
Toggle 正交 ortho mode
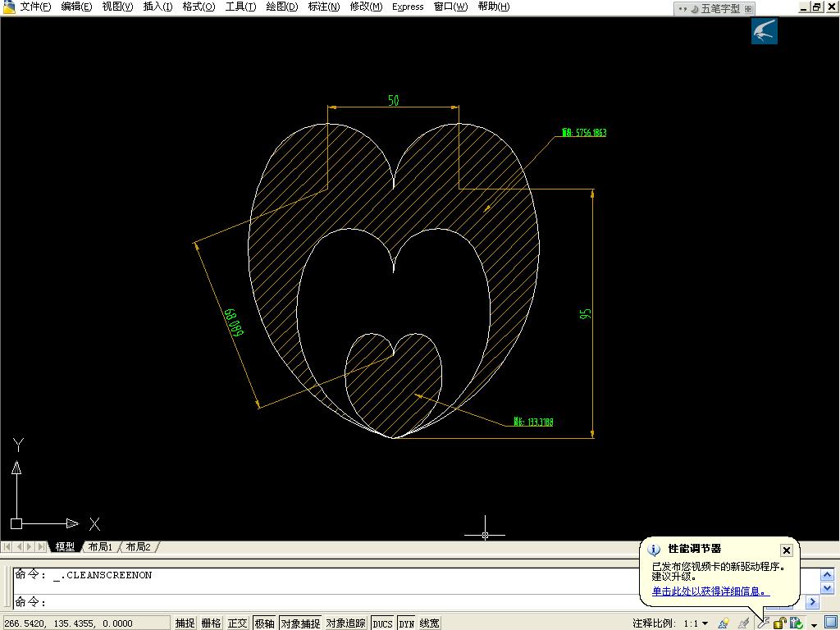[x=237, y=623]
